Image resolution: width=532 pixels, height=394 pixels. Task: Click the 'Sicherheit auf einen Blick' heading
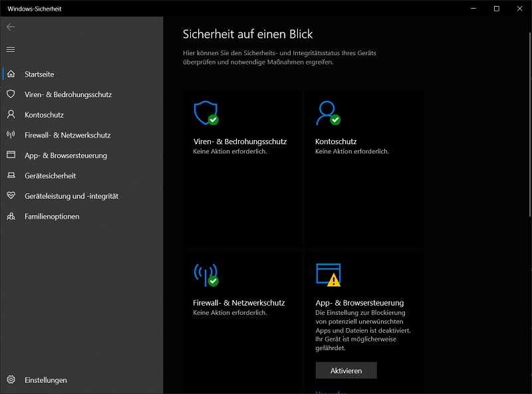point(247,35)
